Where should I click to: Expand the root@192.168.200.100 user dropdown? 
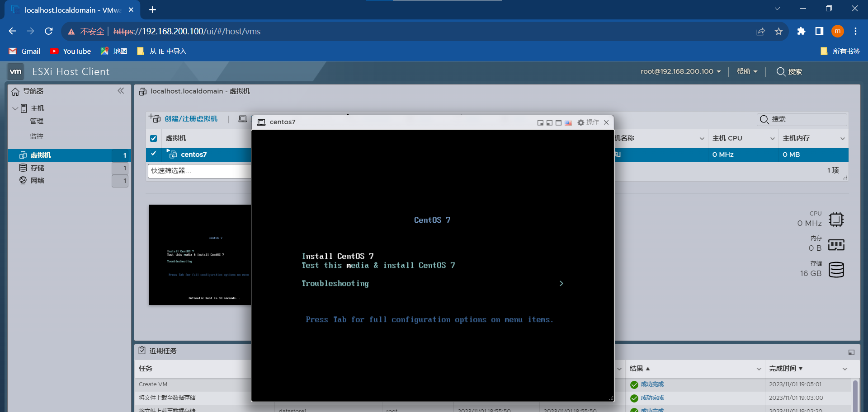[x=680, y=71]
